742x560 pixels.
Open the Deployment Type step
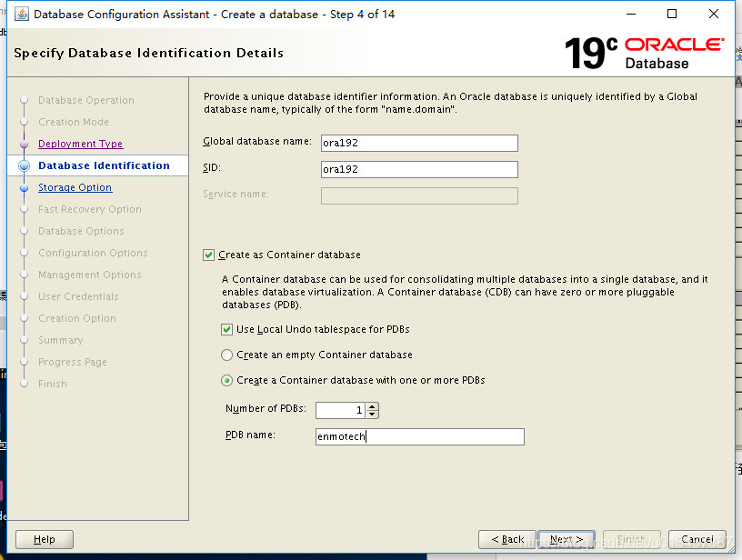point(80,144)
